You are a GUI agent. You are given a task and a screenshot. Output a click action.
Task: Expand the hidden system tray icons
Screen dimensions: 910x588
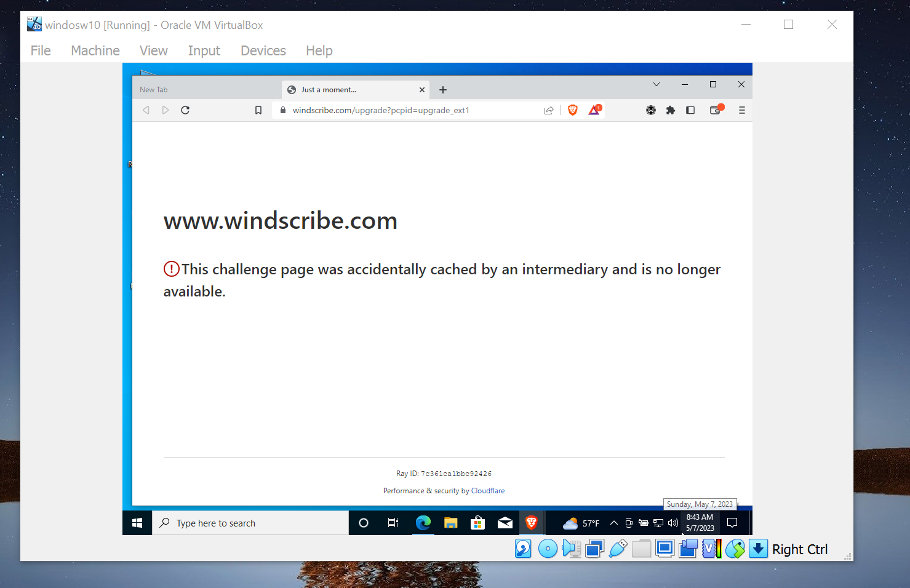click(614, 523)
